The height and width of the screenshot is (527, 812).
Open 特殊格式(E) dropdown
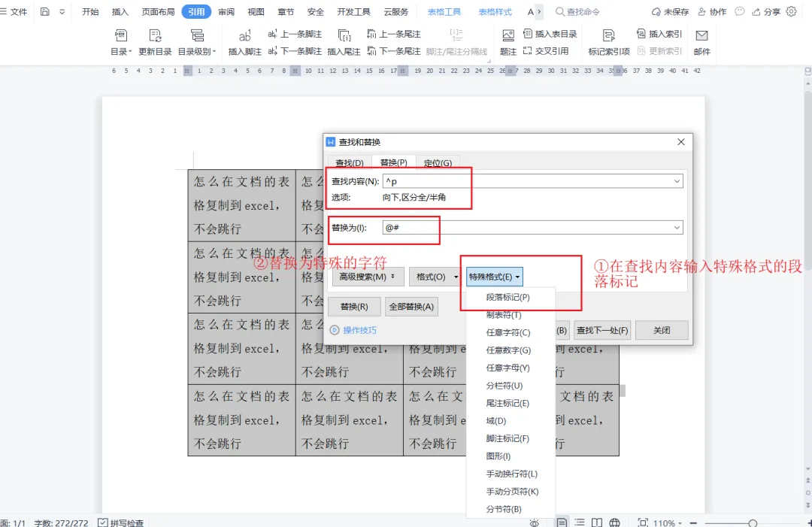pyautogui.click(x=494, y=277)
